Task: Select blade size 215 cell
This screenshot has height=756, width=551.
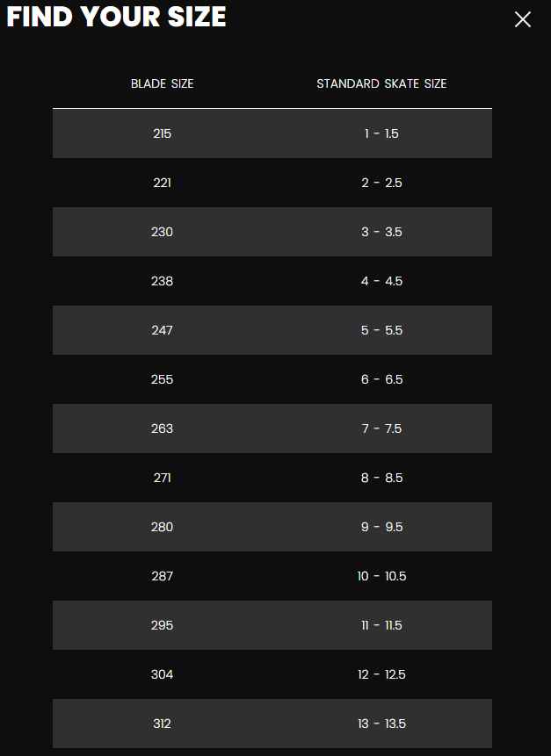Action: (163, 133)
